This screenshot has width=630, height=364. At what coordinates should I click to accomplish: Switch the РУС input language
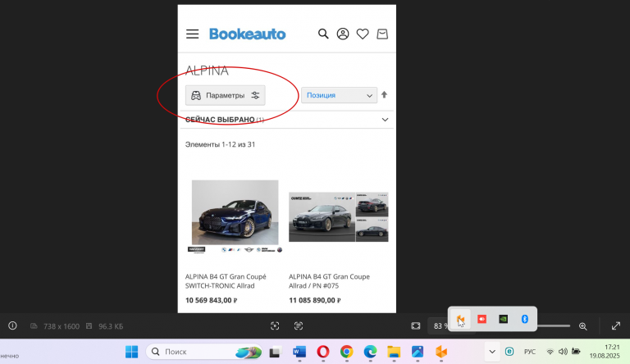tap(530, 352)
